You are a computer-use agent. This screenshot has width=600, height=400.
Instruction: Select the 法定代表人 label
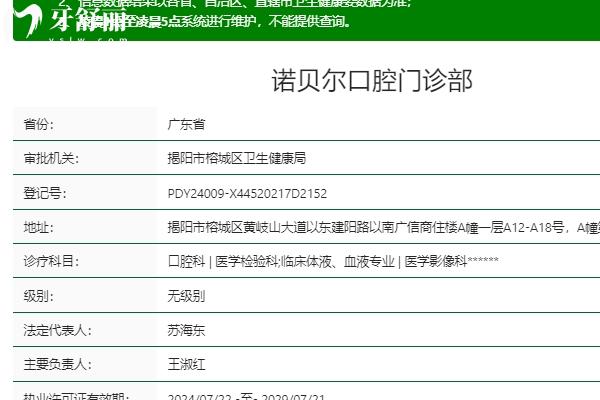57,330
